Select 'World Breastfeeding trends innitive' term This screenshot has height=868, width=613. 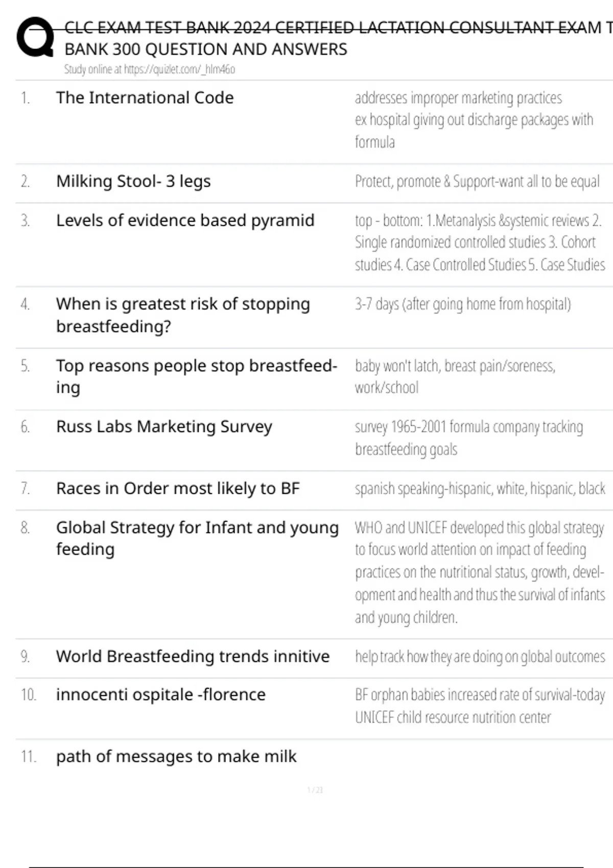[193, 657]
